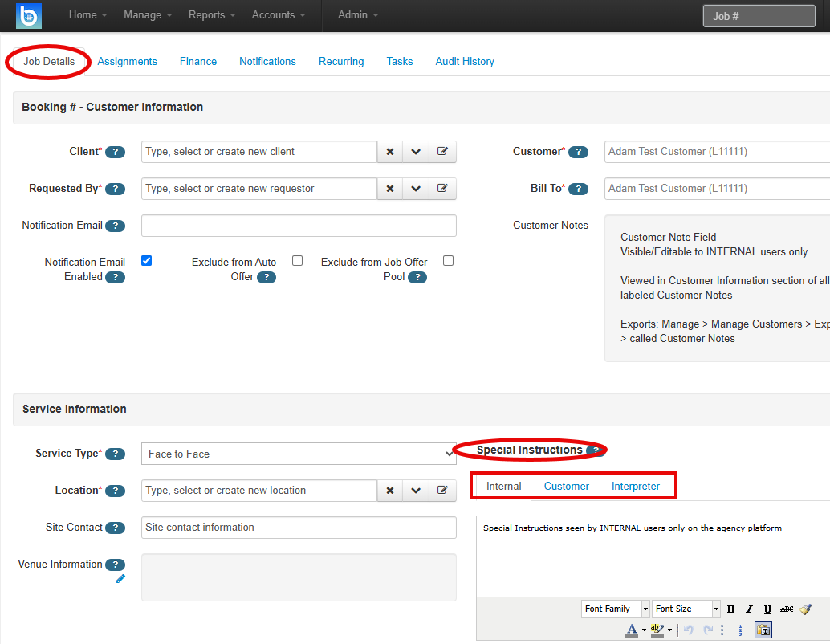Uncheck Notification Email Enabled
This screenshot has height=644, width=830.
pos(146,260)
